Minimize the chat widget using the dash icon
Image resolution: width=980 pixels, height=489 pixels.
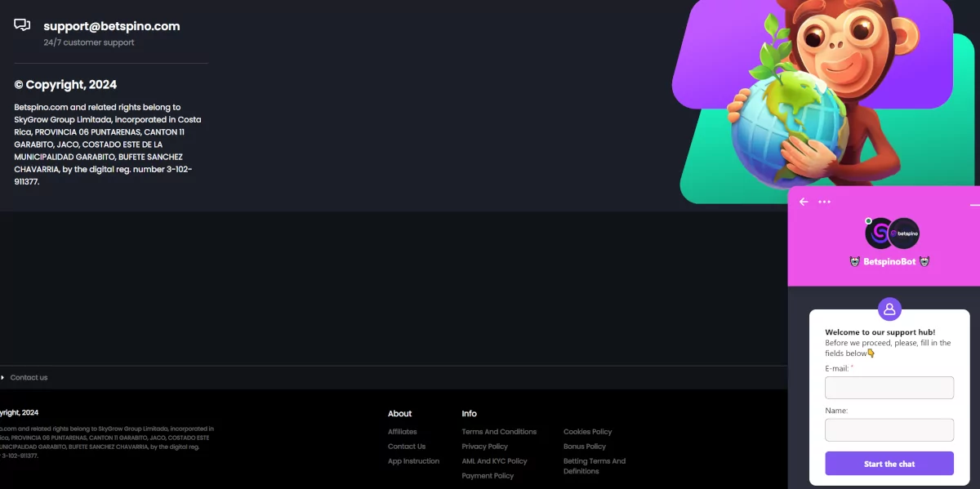coord(974,204)
